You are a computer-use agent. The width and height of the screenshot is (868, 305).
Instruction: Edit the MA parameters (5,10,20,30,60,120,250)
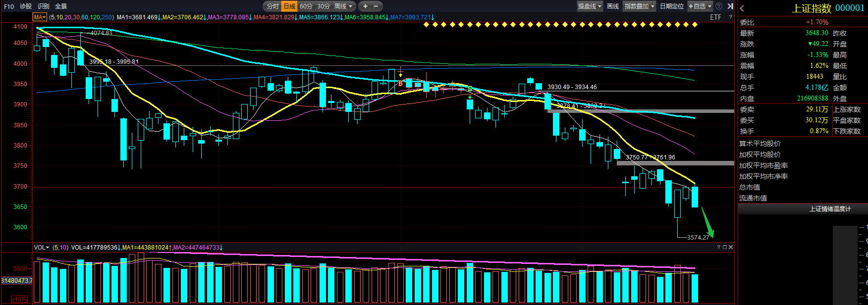click(x=82, y=17)
